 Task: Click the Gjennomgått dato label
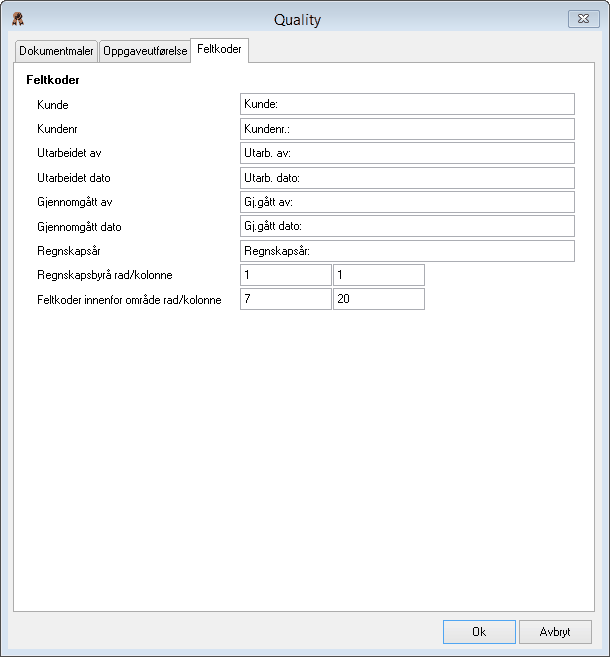tap(79, 227)
